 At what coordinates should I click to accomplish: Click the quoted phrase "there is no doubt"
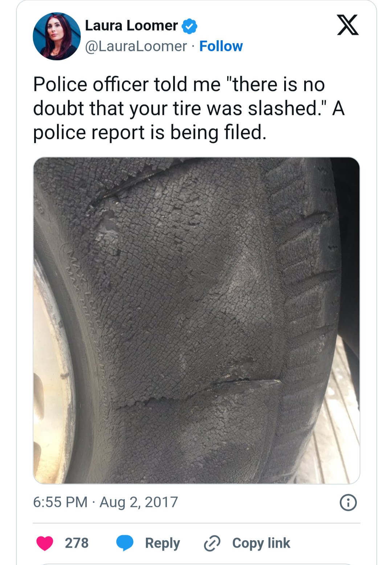[x=179, y=96]
